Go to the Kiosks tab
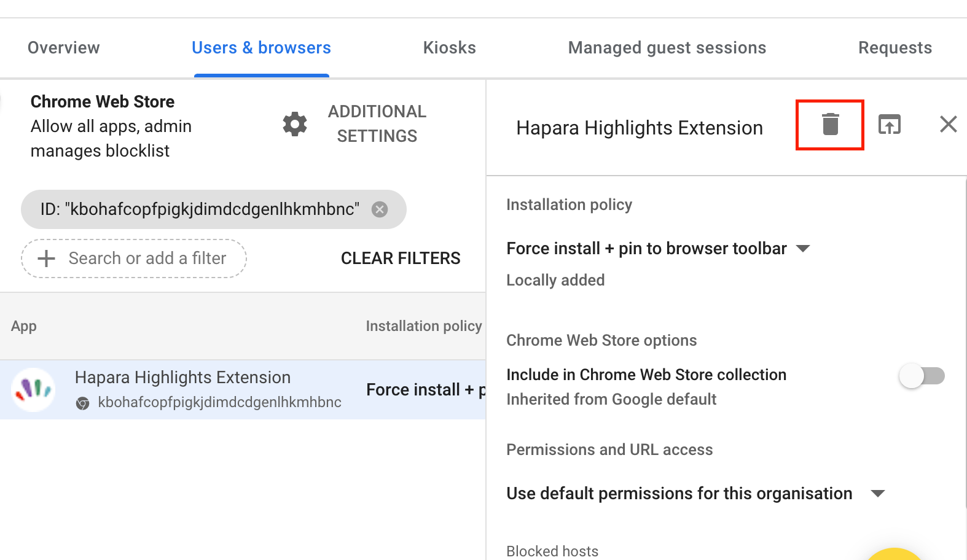 (x=450, y=48)
